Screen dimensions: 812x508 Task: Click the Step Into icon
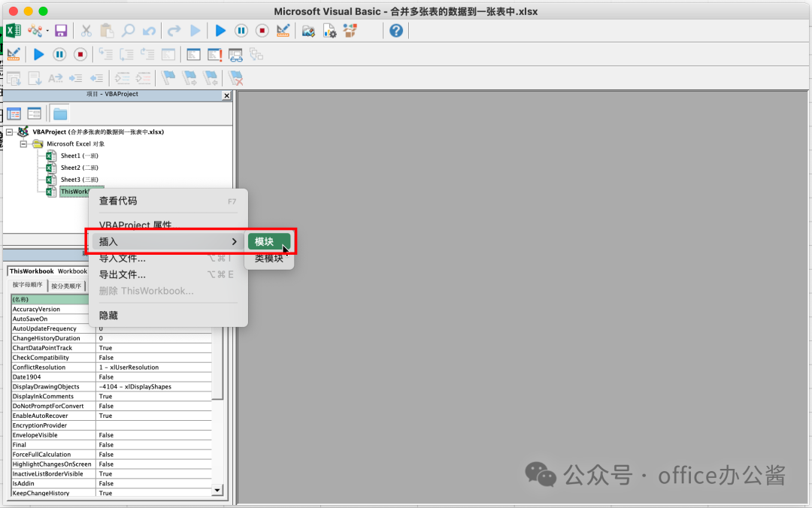pyautogui.click(x=106, y=54)
